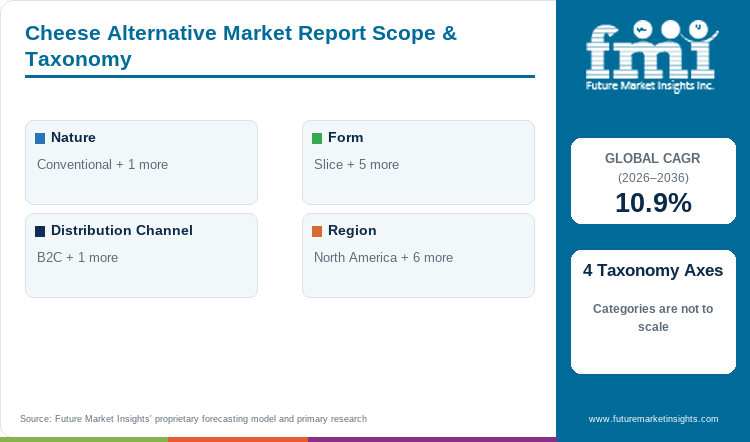This screenshot has width=750, height=442.
Task: Click the 'Categories are not to scale' note
Action: point(653,318)
